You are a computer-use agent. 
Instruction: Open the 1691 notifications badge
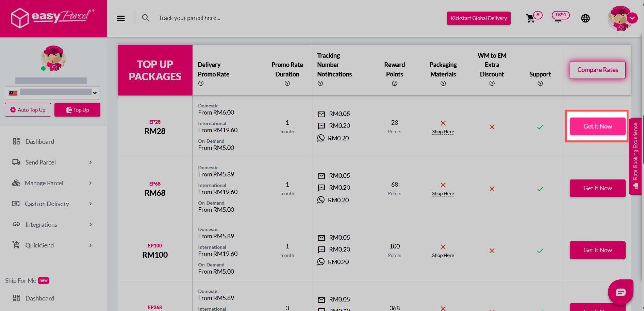[x=561, y=15]
